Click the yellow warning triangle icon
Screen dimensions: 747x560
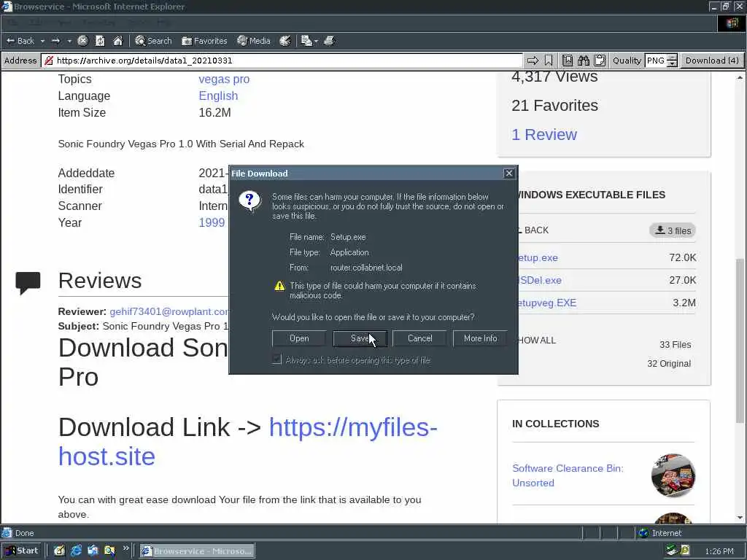(x=279, y=286)
